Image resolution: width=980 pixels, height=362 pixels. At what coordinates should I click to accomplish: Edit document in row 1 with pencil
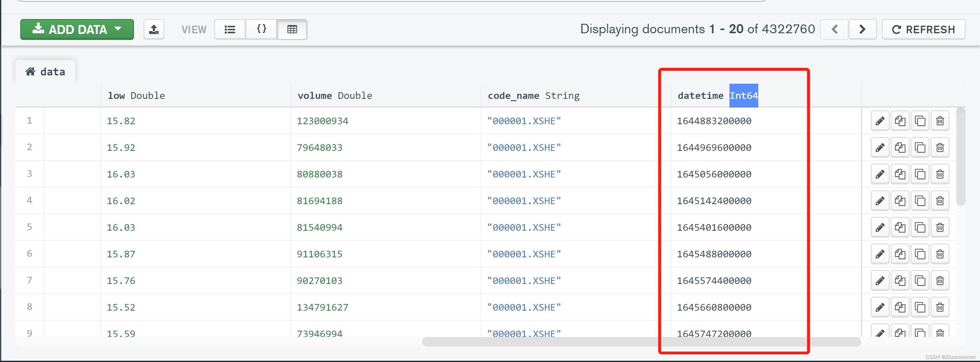tap(880, 121)
